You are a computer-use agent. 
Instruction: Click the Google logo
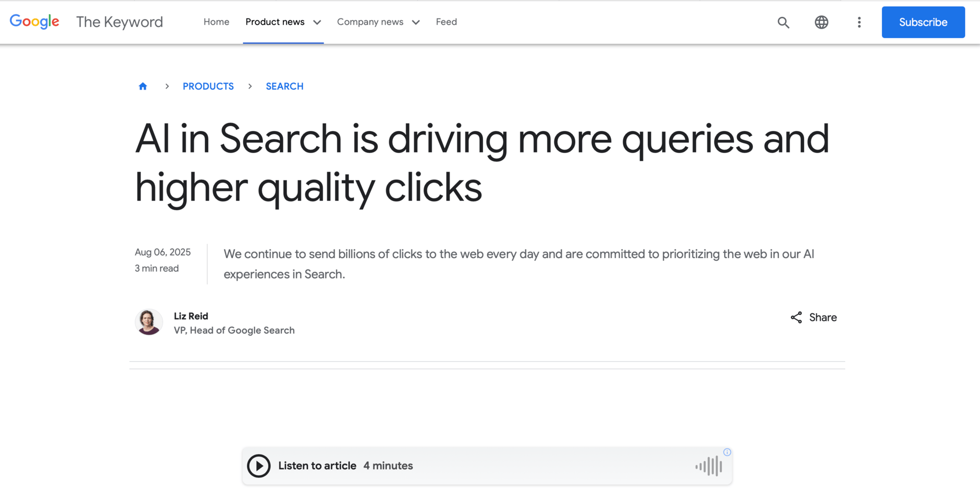[34, 21]
